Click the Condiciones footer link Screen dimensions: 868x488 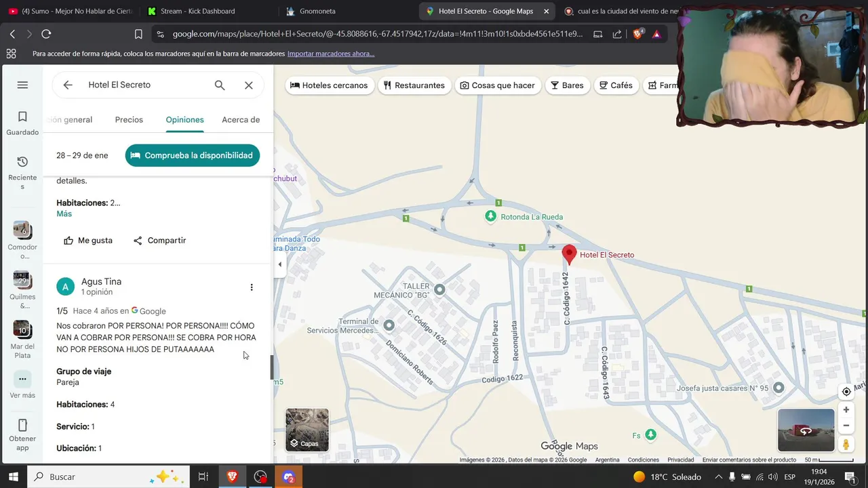tap(644, 460)
